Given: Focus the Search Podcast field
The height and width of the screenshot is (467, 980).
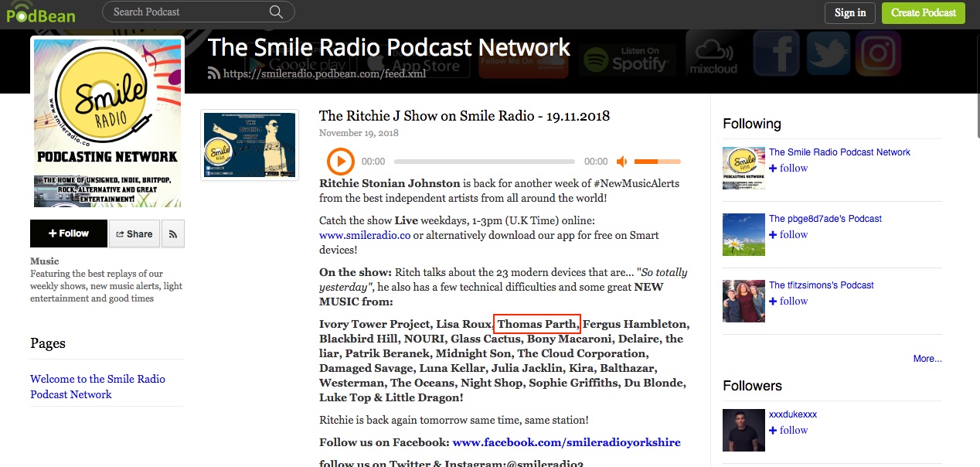Looking at the screenshot, I should (x=198, y=12).
